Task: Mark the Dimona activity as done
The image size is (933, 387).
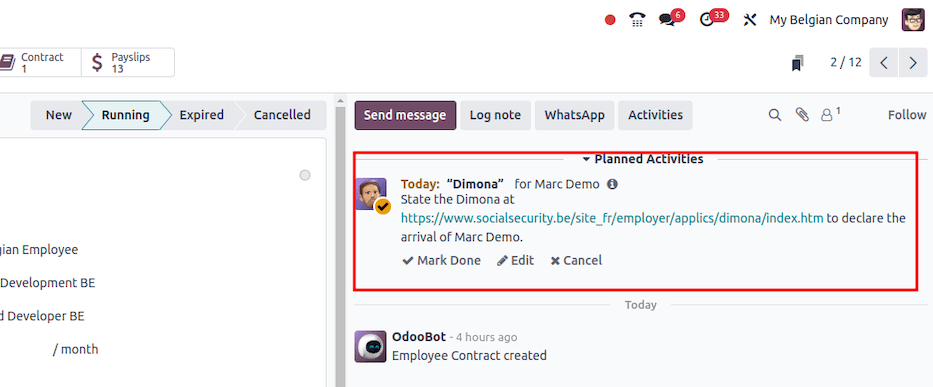Action: pos(442,261)
